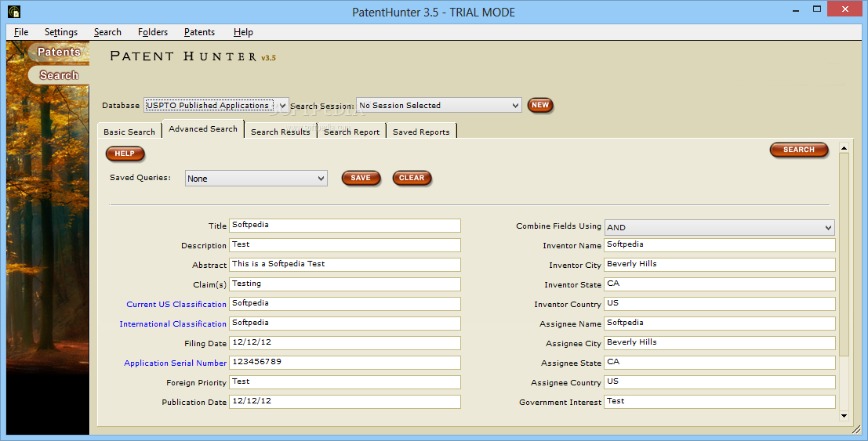Click the scrollbar down arrow
This screenshot has width=868, height=441.
pyautogui.click(x=844, y=416)
